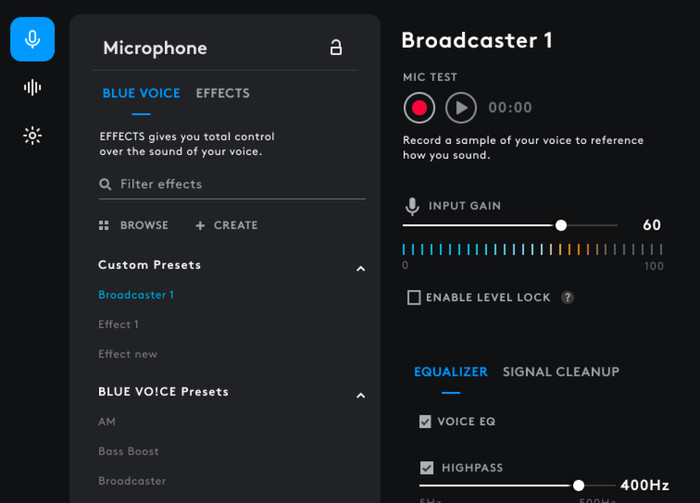Select the Effect new preset
Viewport: 700px width, 503px height.
(x=128, y=354)
